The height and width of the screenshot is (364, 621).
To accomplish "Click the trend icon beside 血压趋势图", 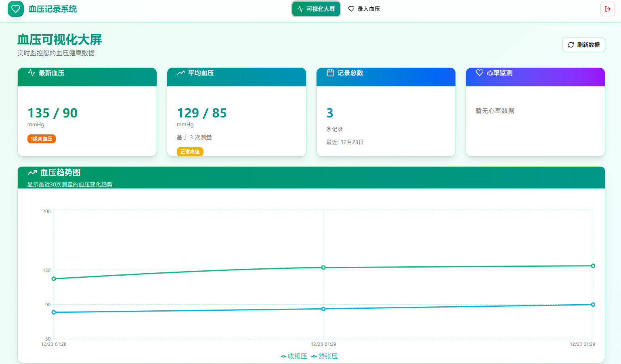I will click(32, 173).
